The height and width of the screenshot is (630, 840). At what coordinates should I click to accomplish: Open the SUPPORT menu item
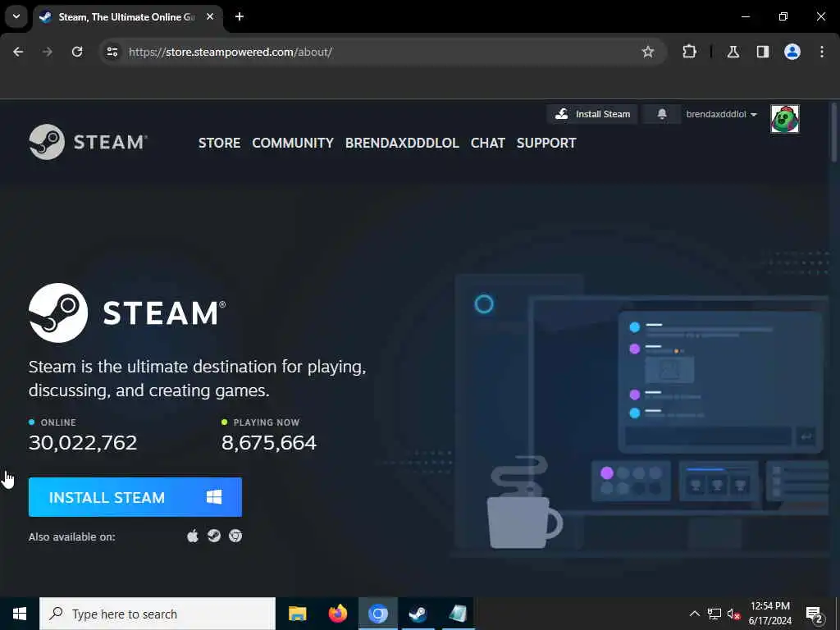546,143
